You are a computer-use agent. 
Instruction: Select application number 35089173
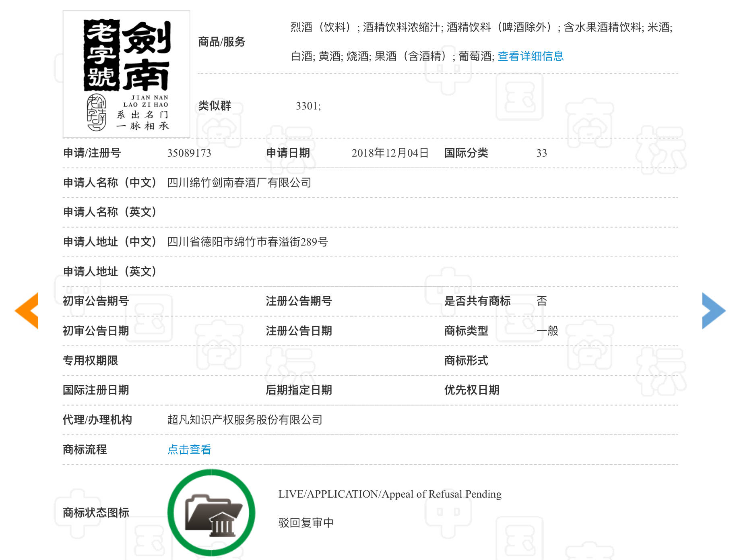(x=189, y=153)
